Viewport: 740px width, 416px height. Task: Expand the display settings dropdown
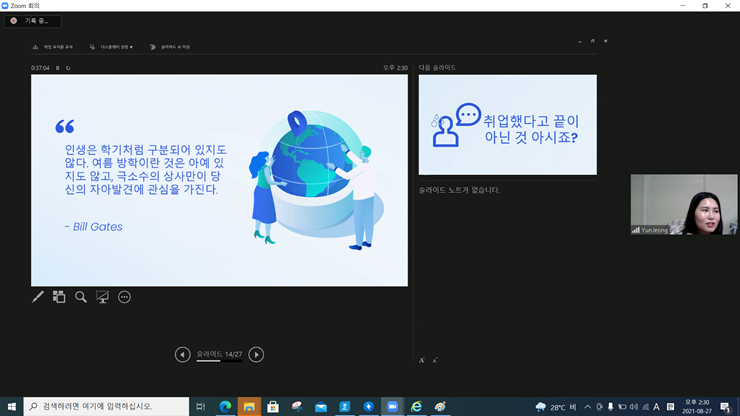111,47
